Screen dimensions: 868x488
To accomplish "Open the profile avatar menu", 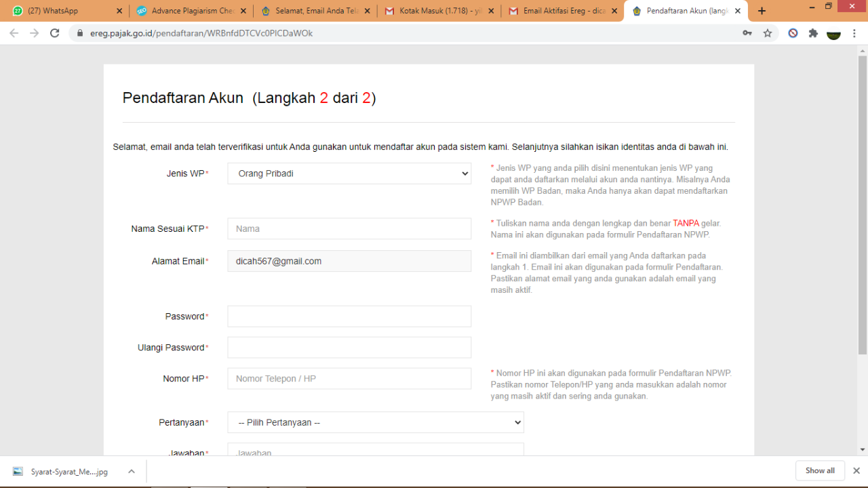I will click(834, 33).
